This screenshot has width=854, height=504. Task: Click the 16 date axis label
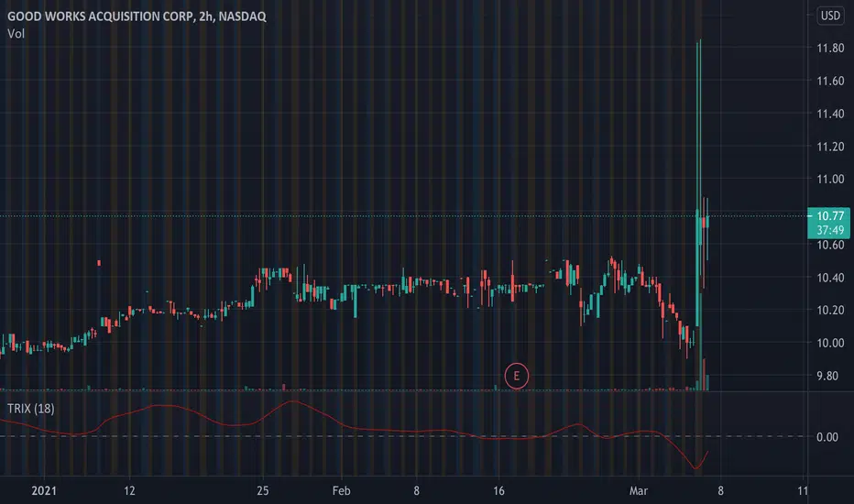click(498, 491)
